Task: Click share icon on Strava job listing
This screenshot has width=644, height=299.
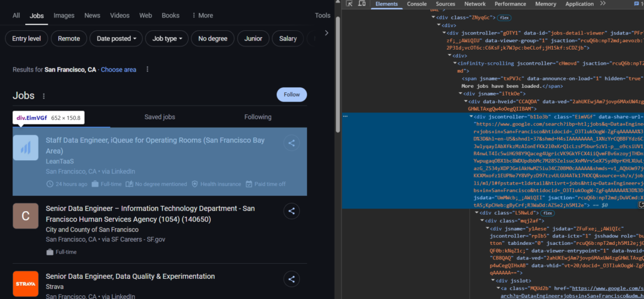Action: point(291,278)
